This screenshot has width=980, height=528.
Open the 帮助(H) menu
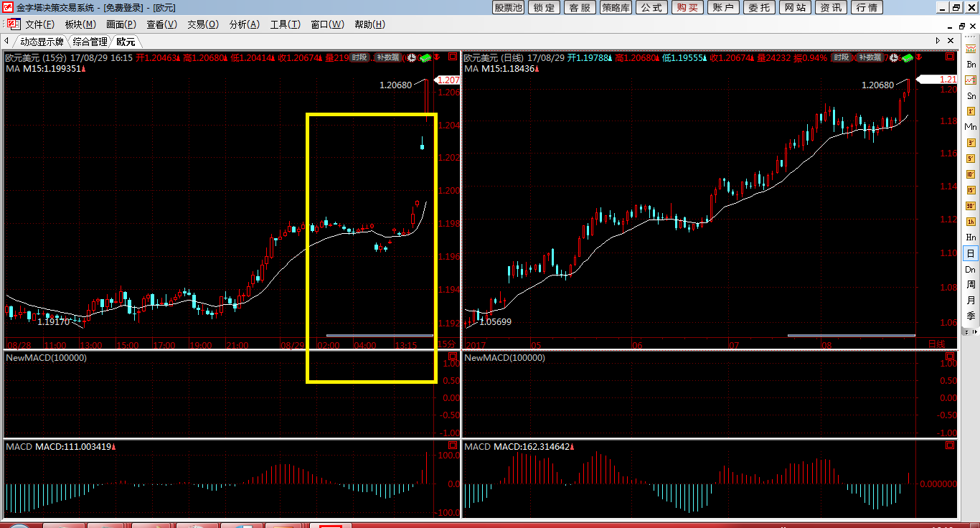click(369, 24)
